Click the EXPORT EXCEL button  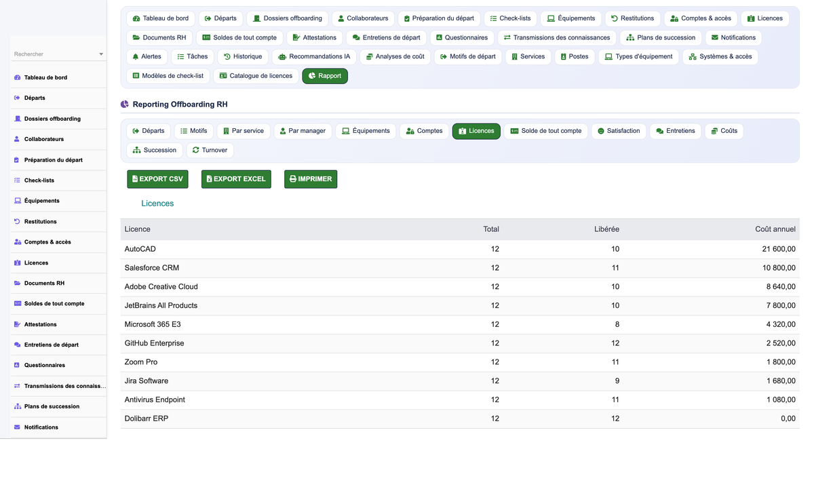coord(236,179)
